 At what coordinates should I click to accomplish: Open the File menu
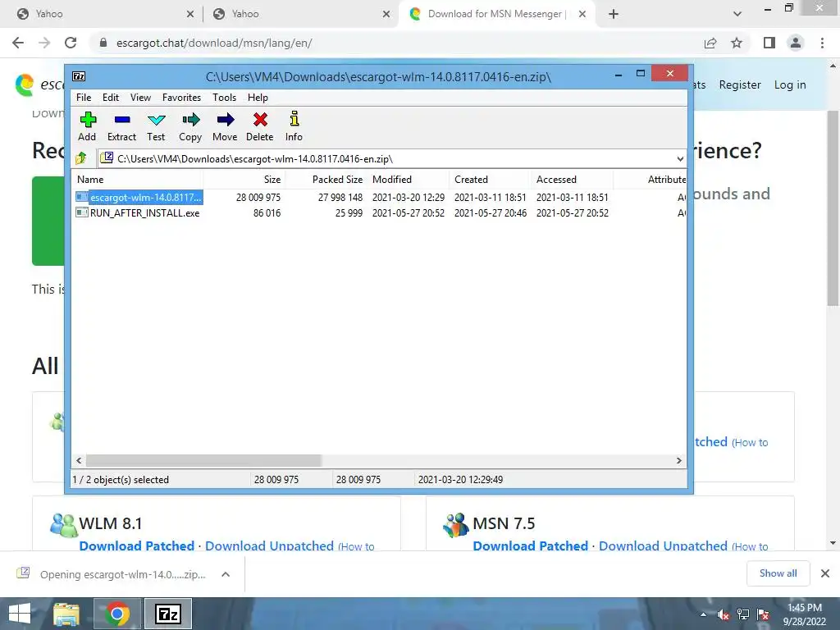pos(84,98)
